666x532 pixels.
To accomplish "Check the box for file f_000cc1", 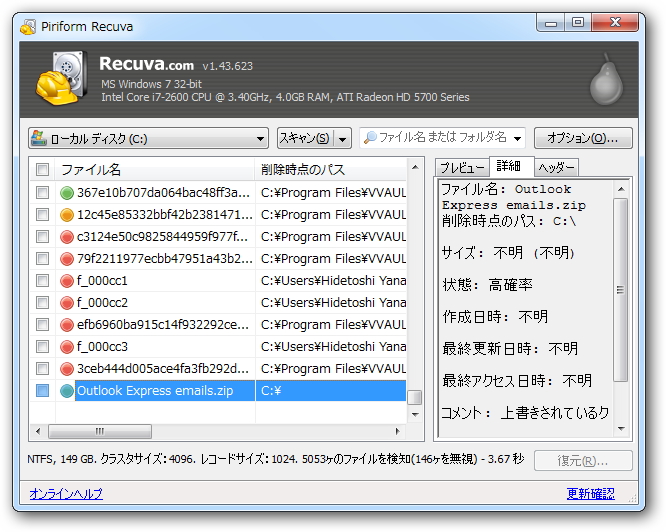I will [42, 281].
